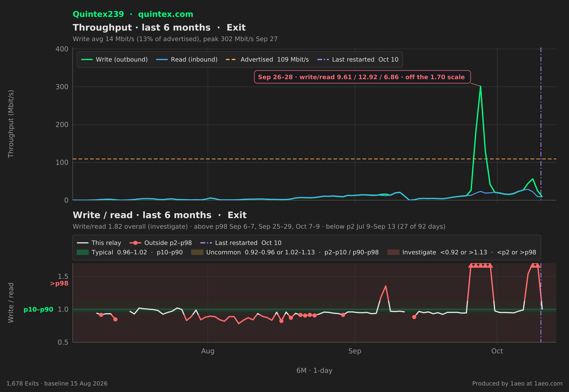The image size is (569, 392).
Task: Click the Oct tick label on x-axis
Action: [x=497, y=351]
